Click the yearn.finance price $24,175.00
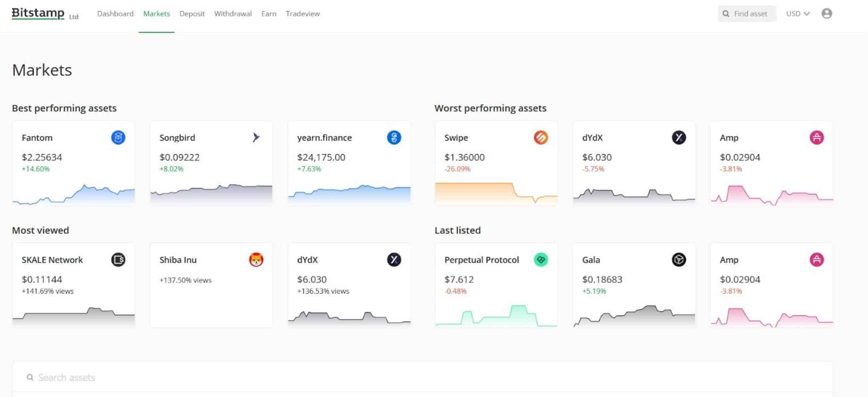This screenshot has height=397, width=868. pyautogui.click(x=321, y=157)
